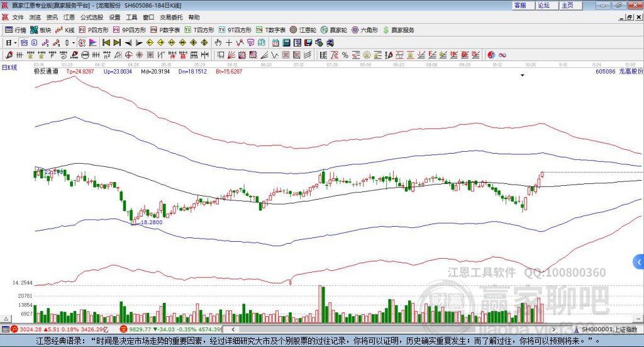Select the hand pan tool

218,43
